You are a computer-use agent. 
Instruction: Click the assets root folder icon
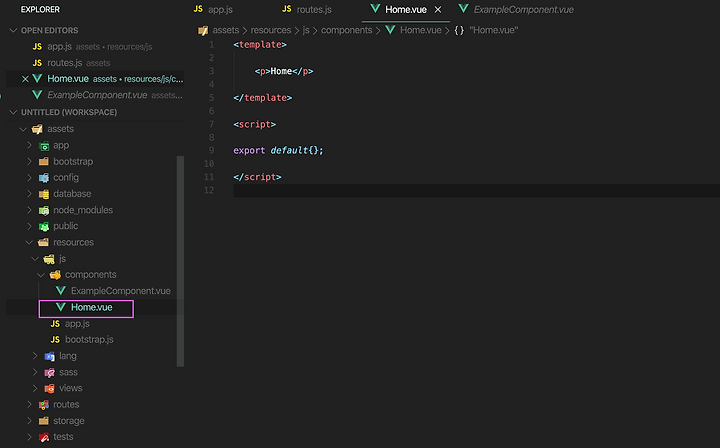(37, 129)
